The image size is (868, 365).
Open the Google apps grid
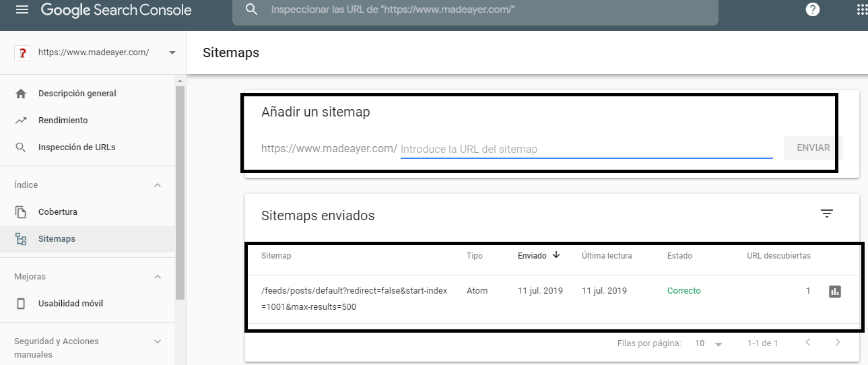pyautogui.click(x=861, y=10)
